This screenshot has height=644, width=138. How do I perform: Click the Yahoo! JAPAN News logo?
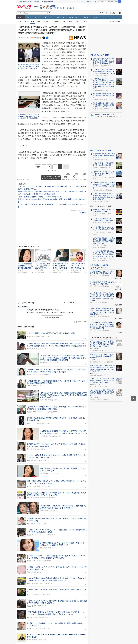click(27, 7)
